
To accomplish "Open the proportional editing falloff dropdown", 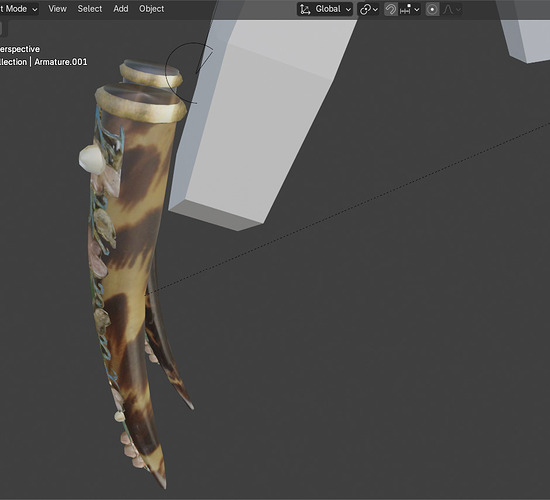I will tap(451, 9).
